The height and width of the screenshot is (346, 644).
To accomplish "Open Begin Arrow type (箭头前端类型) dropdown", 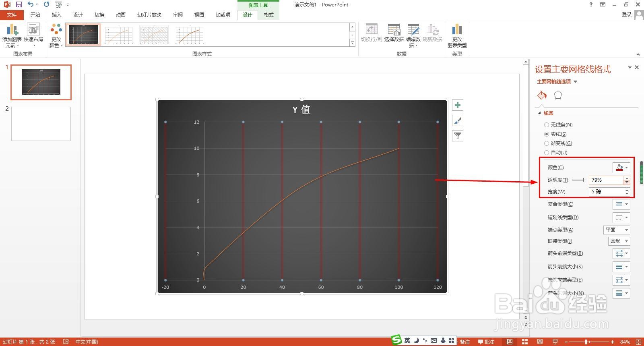I will click(x=621, y=253).
